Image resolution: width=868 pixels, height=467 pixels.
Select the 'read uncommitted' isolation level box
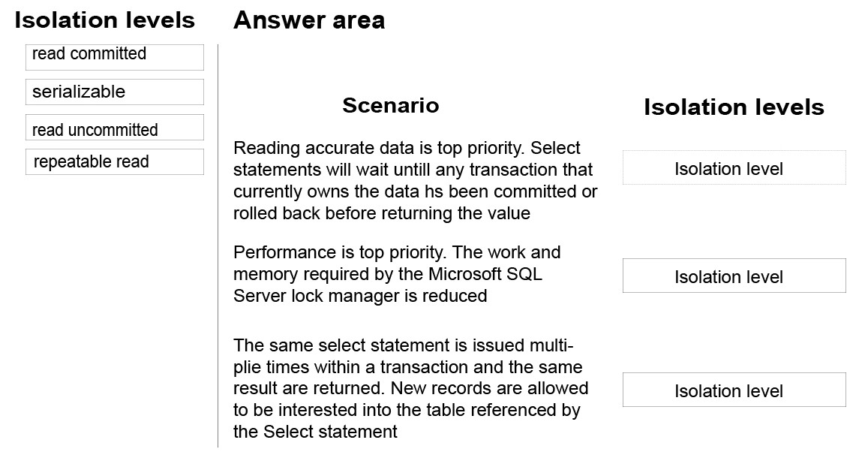pyautogui.click(x=115, y=128)
